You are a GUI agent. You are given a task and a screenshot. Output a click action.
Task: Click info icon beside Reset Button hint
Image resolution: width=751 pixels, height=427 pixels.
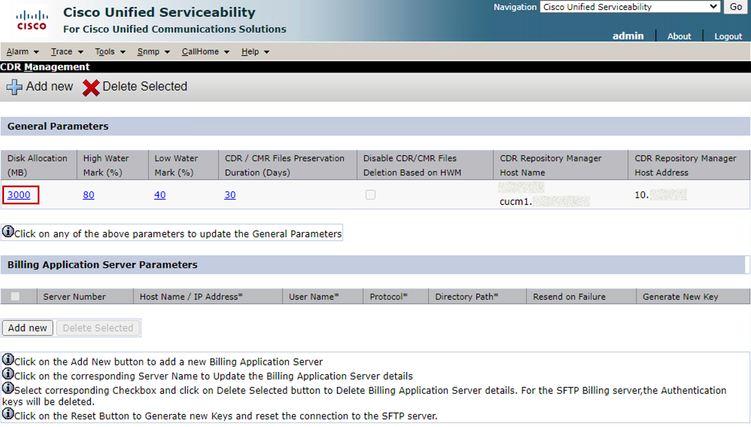(8, 413)
